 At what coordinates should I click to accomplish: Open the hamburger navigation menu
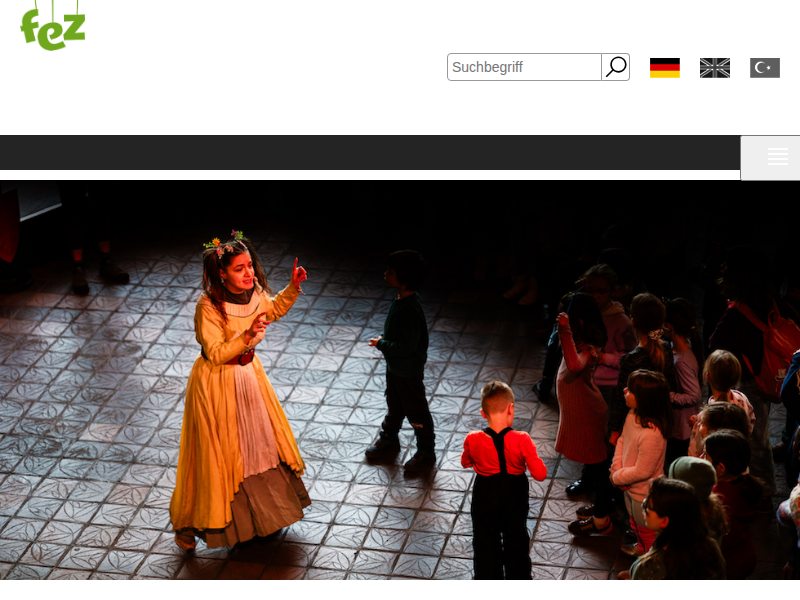(x=777, y=157)
